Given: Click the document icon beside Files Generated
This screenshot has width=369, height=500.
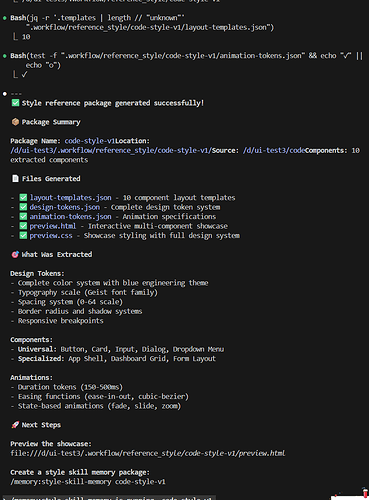Looking at the screenshot, I should point(15,179).
